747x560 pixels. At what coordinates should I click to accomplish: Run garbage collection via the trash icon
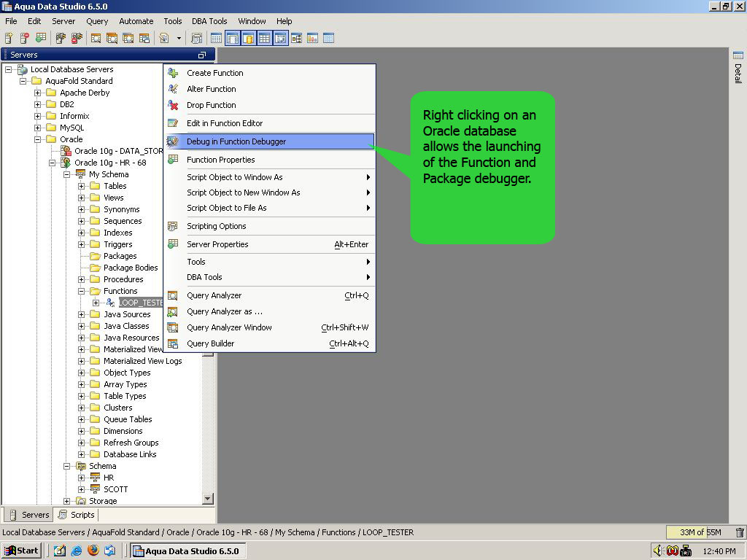pos(740,532)
